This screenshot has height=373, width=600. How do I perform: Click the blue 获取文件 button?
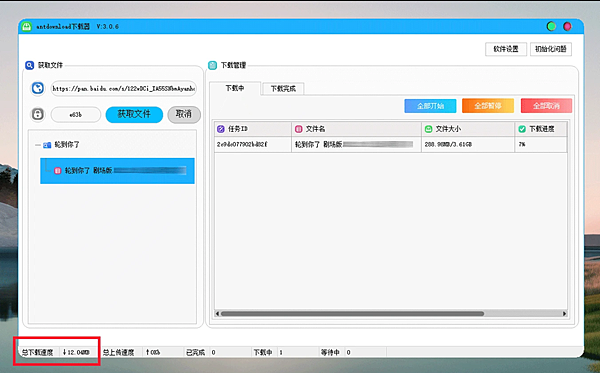click(x=134, y=114)
